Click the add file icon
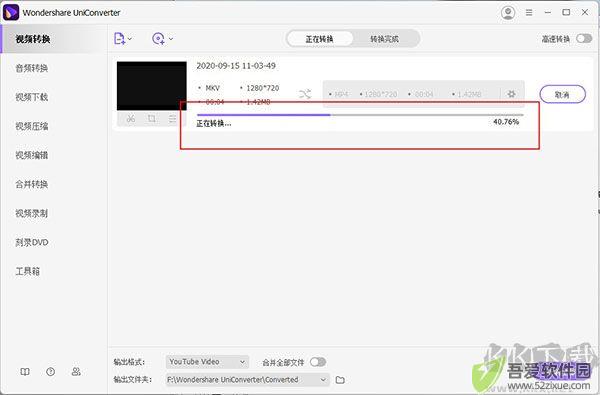 coord(119,39)
